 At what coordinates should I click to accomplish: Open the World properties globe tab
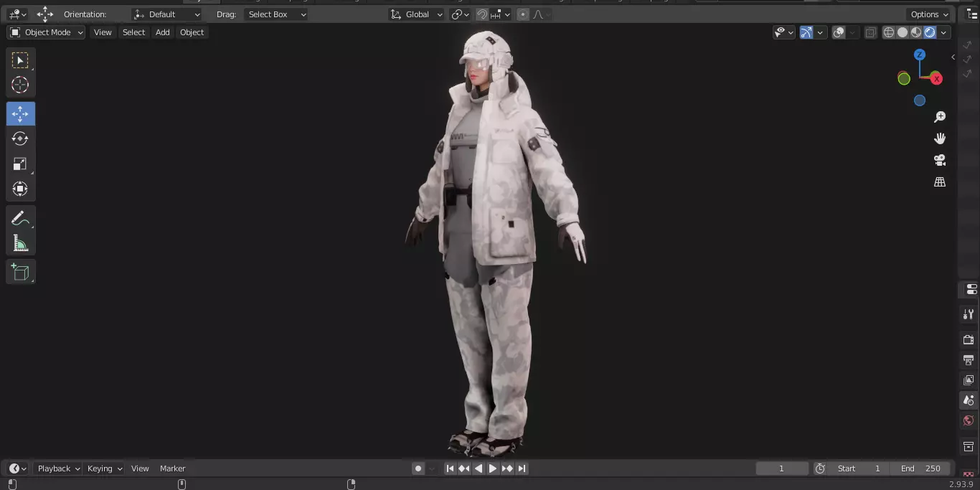969,420
